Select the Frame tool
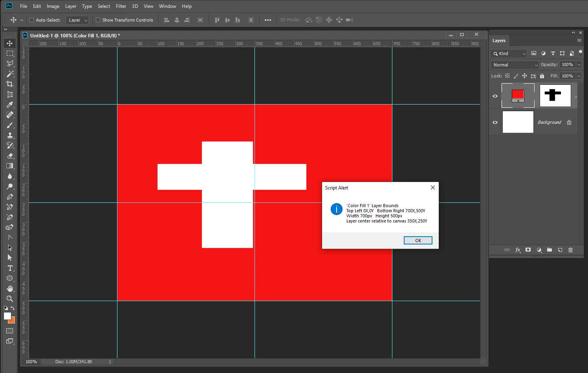This screenshot has height=373, width=588. tap(10, 94)
